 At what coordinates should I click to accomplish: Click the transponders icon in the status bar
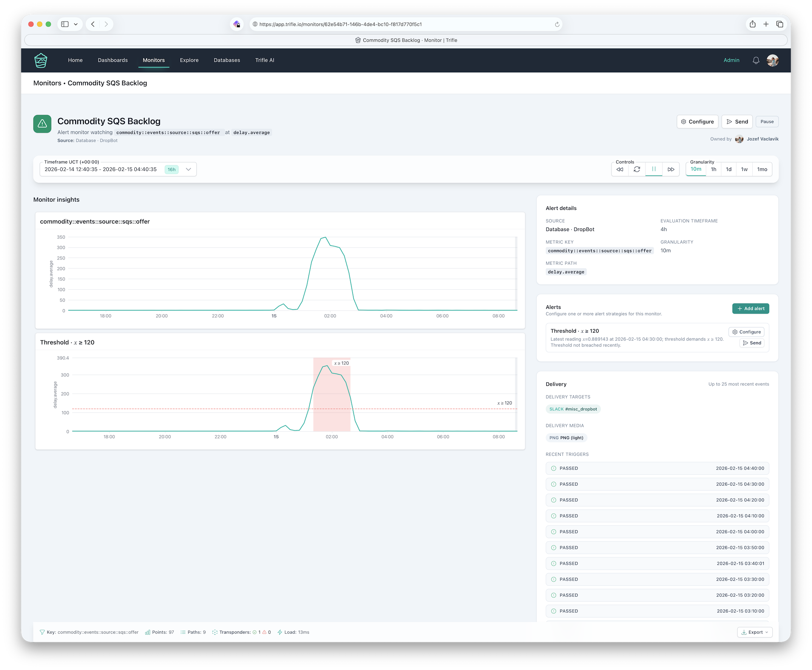point(215,632)
